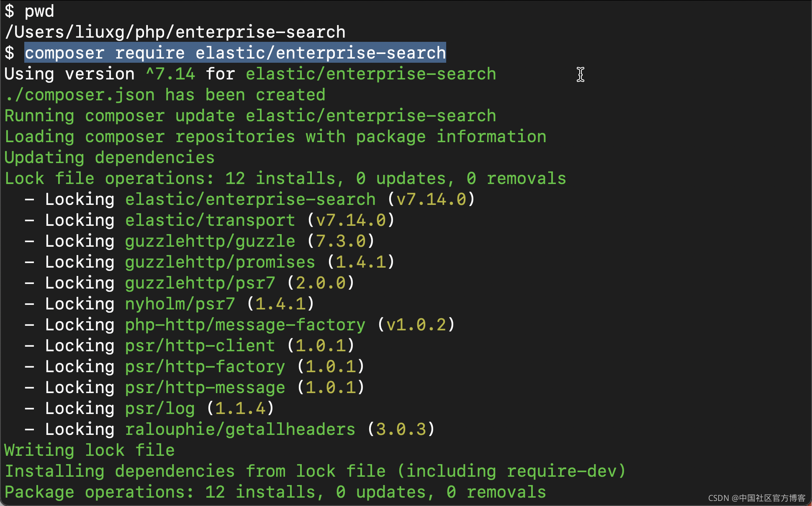Click the 'guzzlehttp/guzzle' package name
Viewport: 812px width, 506px height.
coord(210,241)
